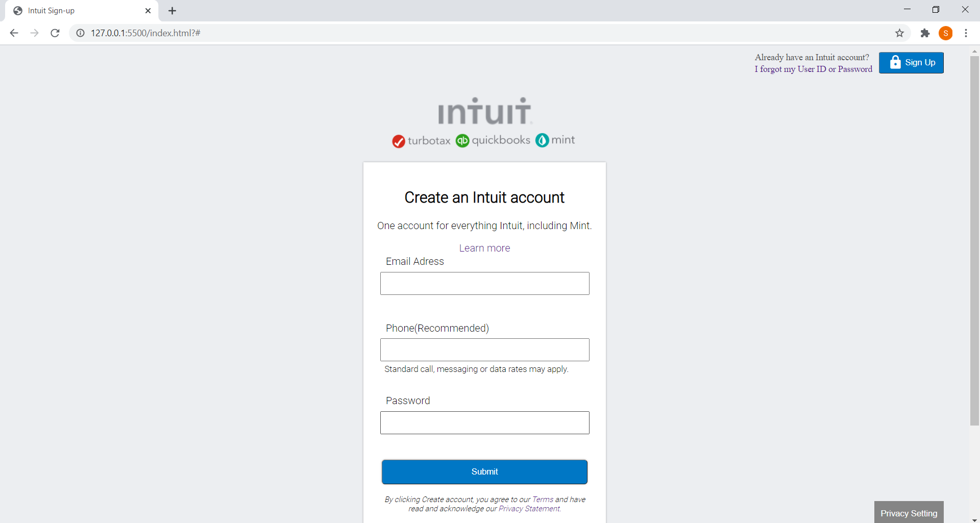Image resolution: width=980 pixels, height=523 pixels.
Task: Click the browser forward arrow
Action: (34, 33)
